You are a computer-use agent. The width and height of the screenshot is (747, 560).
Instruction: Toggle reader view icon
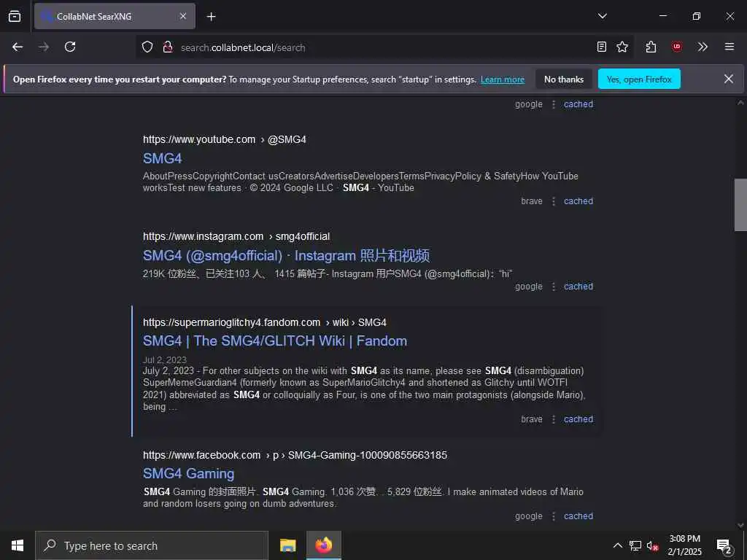coord(602,47)
